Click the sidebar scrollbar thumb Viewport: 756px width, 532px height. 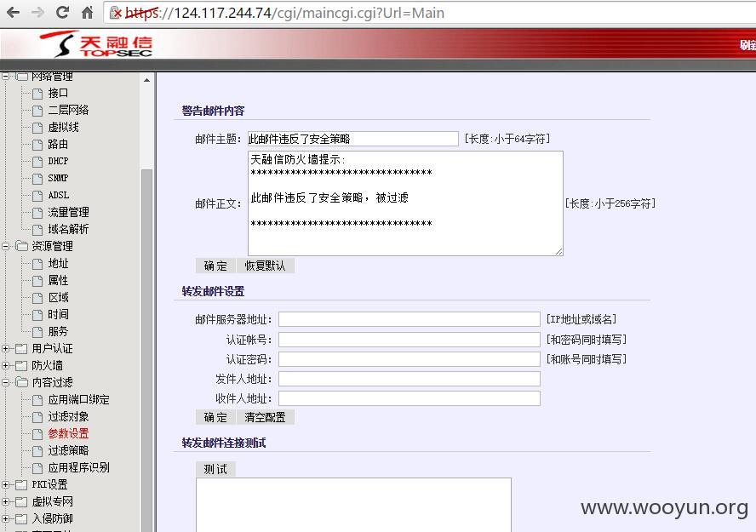click(x=146, y=351)
